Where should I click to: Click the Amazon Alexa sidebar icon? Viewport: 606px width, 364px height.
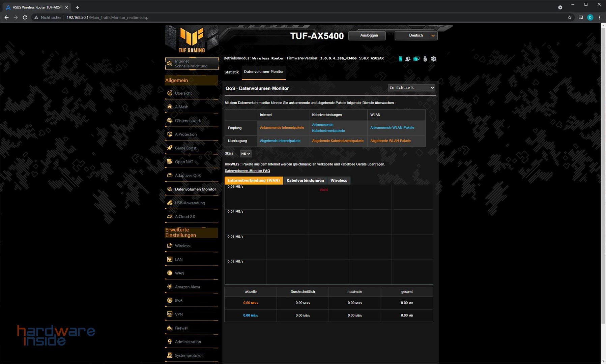(170, 287)
